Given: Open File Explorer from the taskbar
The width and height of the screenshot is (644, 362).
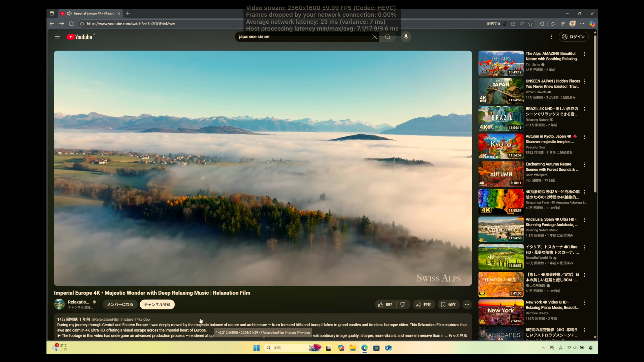Looking at the screenshot, I should pos(352,348).
